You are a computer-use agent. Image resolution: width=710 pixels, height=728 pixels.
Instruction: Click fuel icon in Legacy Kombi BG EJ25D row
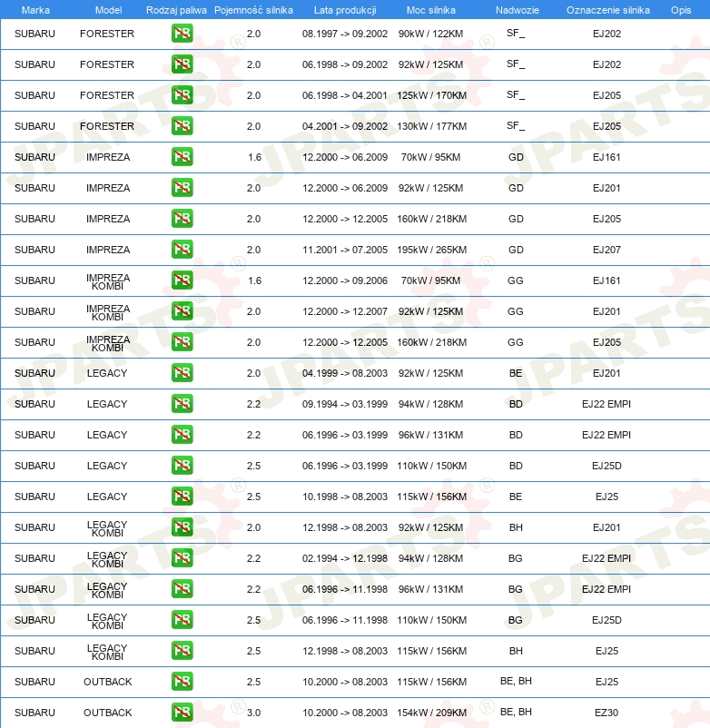[182, 620]
